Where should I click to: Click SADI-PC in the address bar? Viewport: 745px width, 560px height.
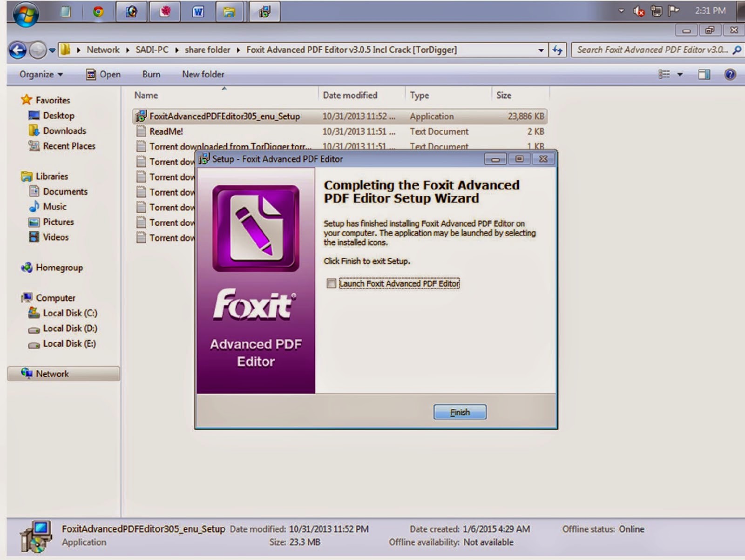pos(152,50)
